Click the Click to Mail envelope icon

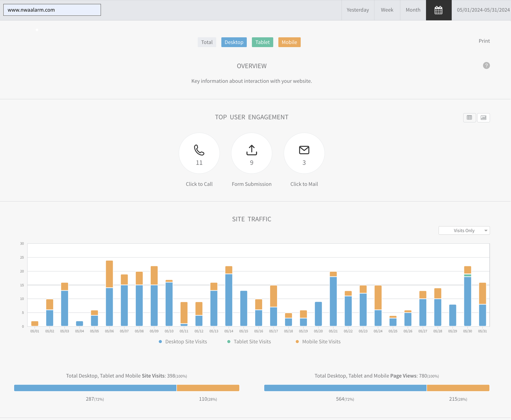tap(304, 150)
